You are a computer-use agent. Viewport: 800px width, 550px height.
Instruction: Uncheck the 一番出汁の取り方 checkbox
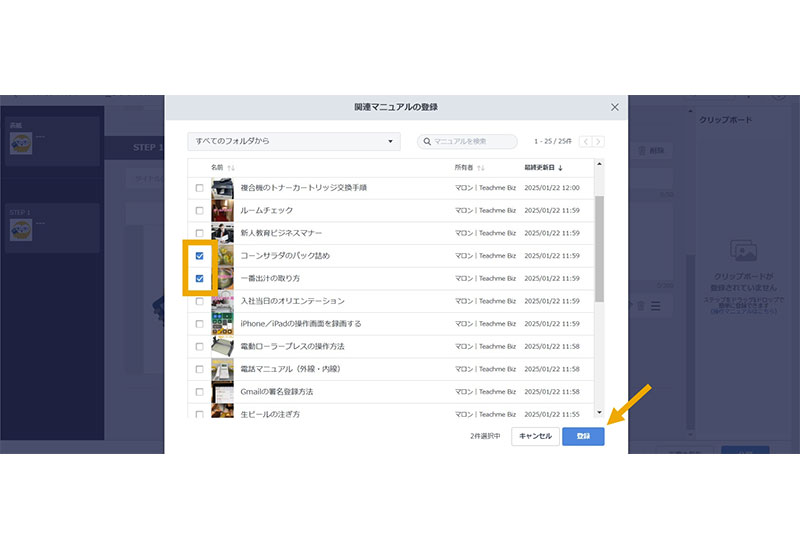pos(199,278)
